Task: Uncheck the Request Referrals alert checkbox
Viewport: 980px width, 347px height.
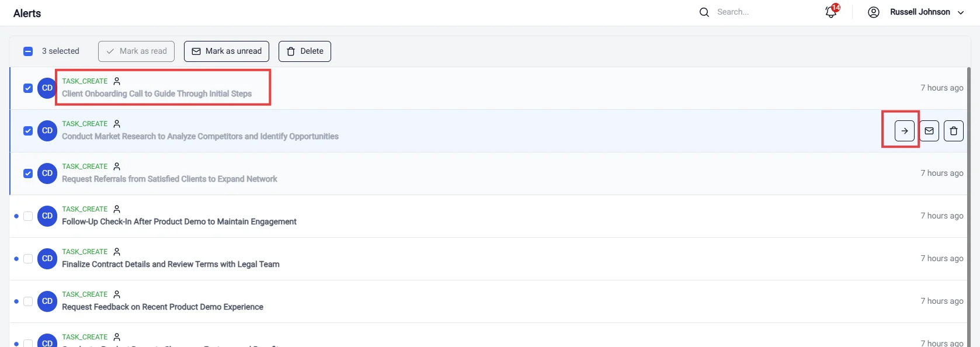Action: coord(28,173)
